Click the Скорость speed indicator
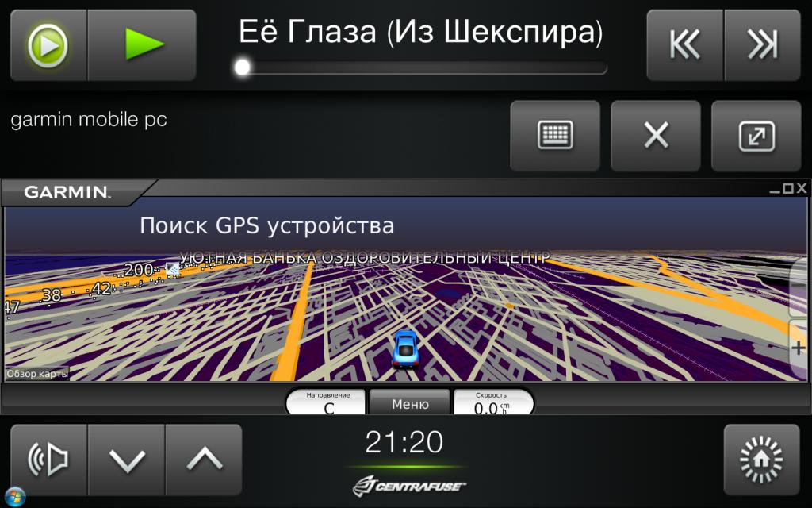 (x=492, y=402)
